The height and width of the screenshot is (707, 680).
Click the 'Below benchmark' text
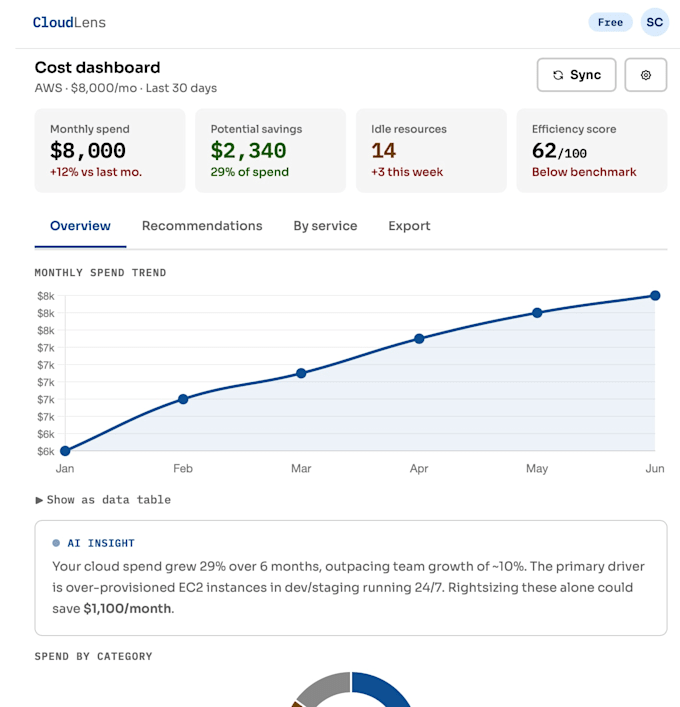[584, 172]
